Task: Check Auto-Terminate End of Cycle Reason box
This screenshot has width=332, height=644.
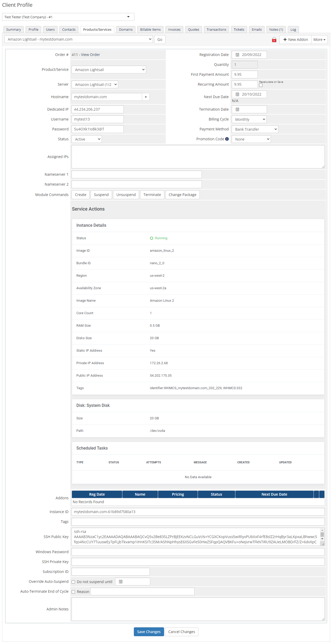Action: (x=73, y=592)
